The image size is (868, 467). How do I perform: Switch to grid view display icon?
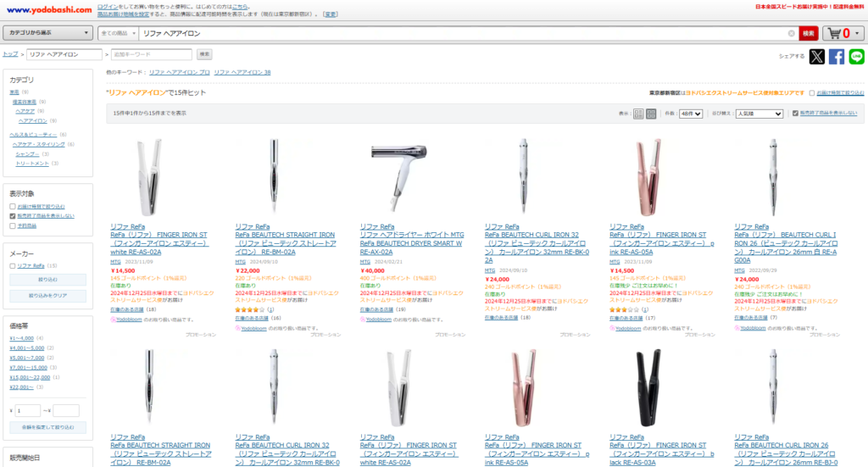pyautogui.click(x=651, y=114)
